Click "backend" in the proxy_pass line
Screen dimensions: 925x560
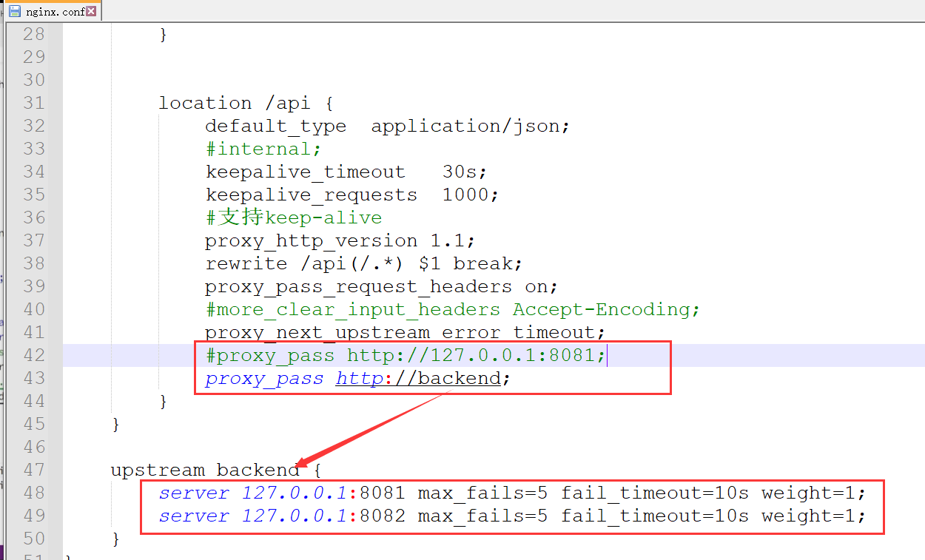click(x=460, y=379)
